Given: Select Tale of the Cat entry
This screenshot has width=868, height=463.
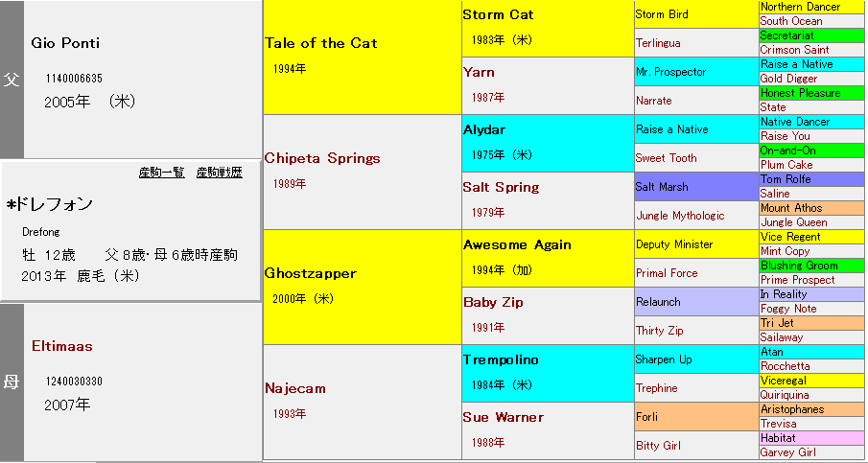Looking at the screenshot, I should pyautogui.click(x=321, y=43).
